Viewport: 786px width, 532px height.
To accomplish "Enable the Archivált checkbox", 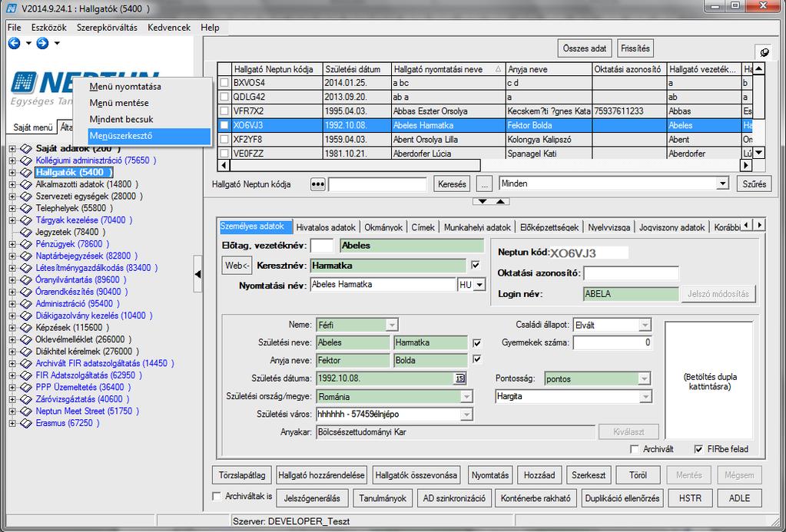I will (635, 449).
